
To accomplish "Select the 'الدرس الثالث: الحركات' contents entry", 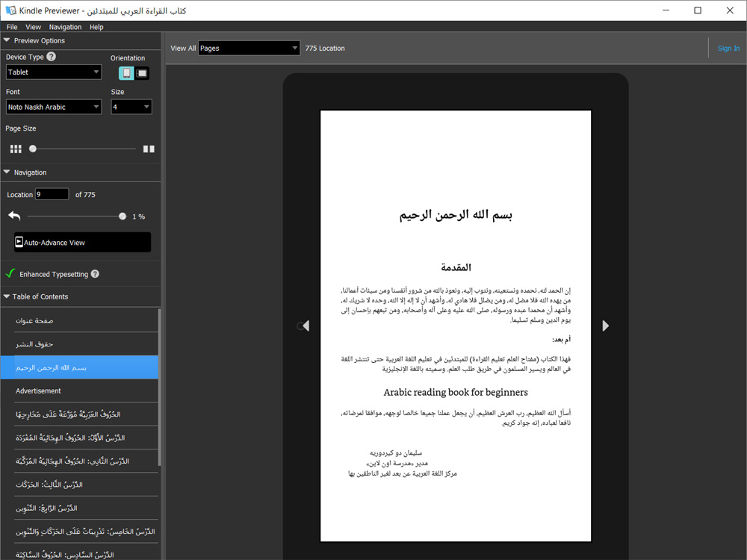I will 80,485.
